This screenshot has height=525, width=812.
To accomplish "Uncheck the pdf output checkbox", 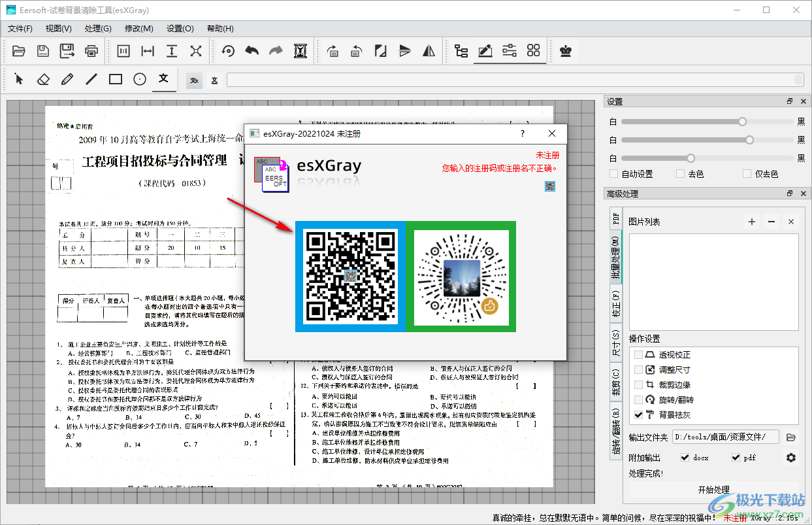I will click(x=736, y=458).
